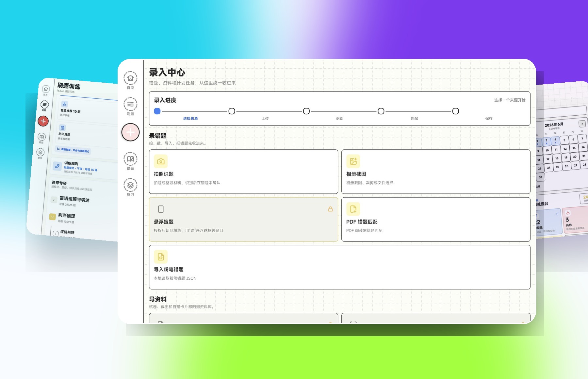
Task: Click clipboard icon above 历年真题
Action: click(x=62, y=128)
